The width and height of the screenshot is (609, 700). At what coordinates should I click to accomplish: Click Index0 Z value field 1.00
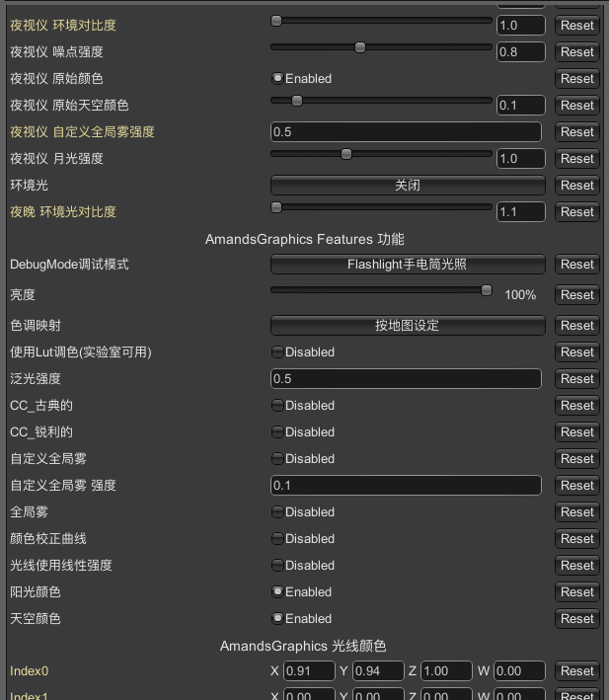pyautogui.click(x=446, y=671)
